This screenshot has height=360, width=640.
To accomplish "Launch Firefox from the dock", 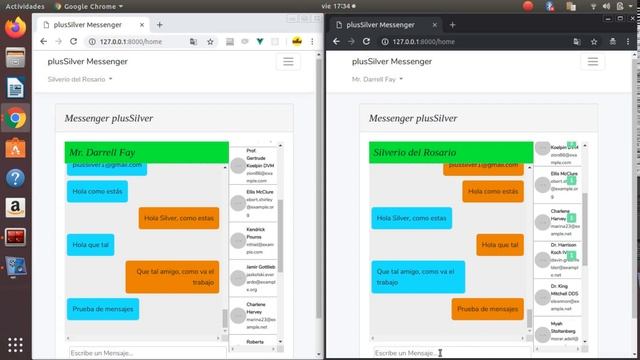I will [16, 28].
